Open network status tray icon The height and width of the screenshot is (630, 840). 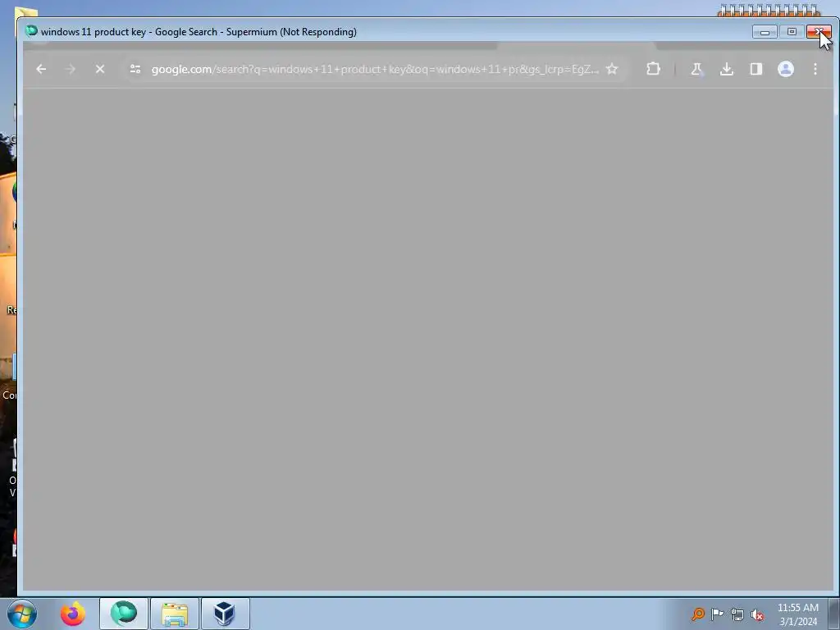pyautogui.click(x=737, y=614)
